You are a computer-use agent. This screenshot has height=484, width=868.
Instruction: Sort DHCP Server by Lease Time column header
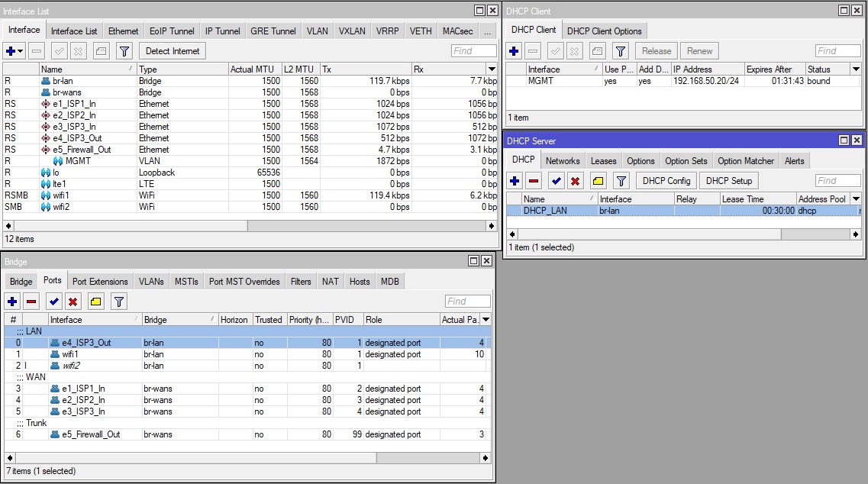(757, 198)
